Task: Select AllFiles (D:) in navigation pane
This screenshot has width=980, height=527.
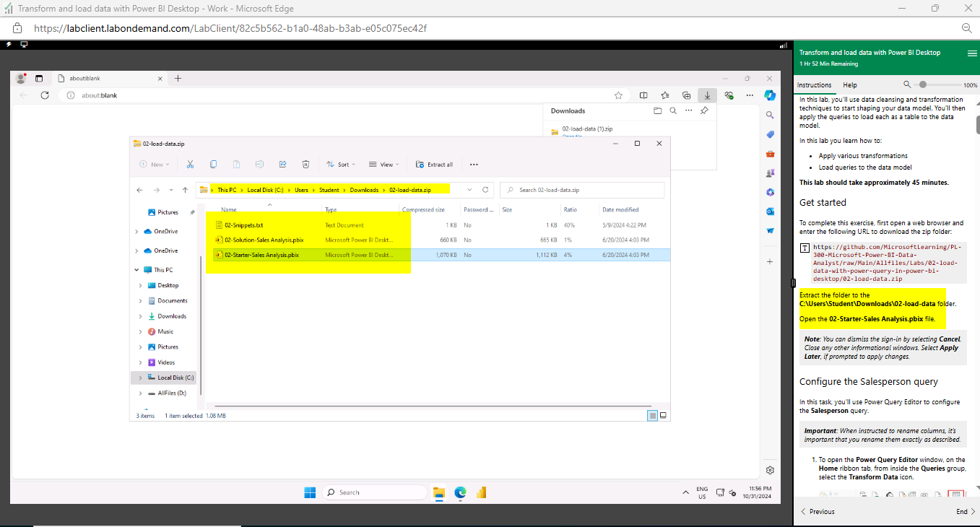Action: (x=172, y=393)
